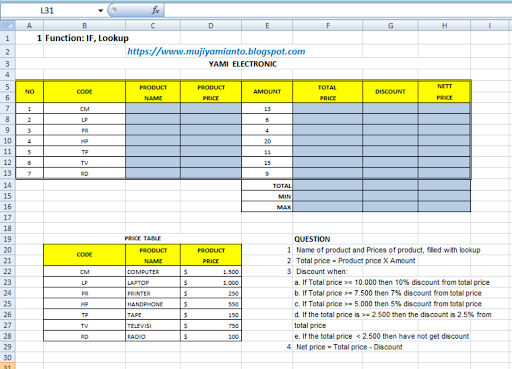Select price 1.500 in price table
512x369 pixels.
click(x=211, y=272)
